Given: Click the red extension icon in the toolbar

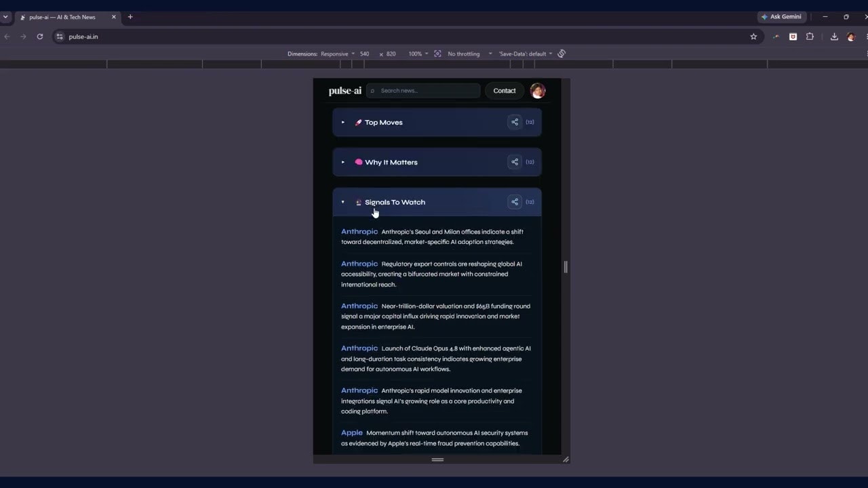Looking at the screenshot, I should 793,37.
